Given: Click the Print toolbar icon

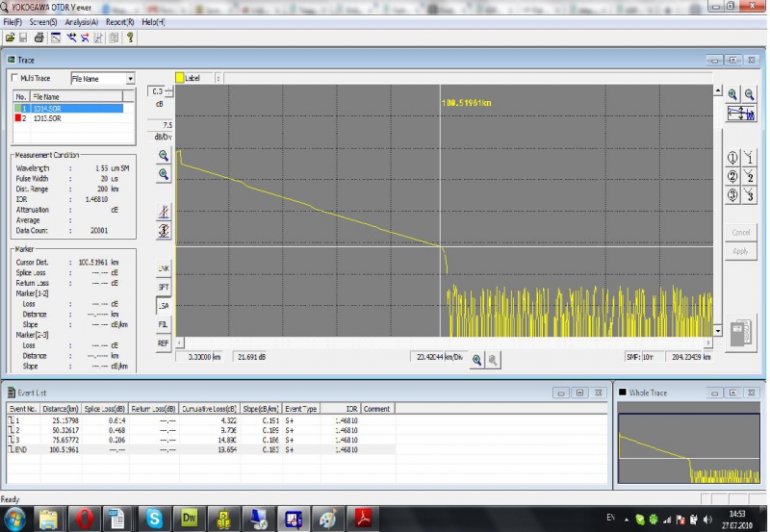Looking at the screenshot, I should [x=38, y=38].
